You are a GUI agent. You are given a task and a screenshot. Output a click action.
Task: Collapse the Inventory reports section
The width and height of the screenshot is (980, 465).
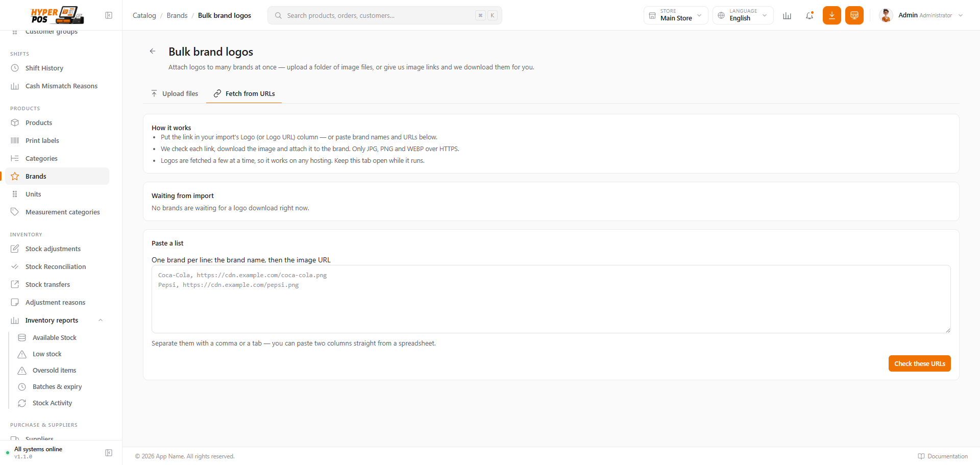pyautogui.click(x=101, y=320)
